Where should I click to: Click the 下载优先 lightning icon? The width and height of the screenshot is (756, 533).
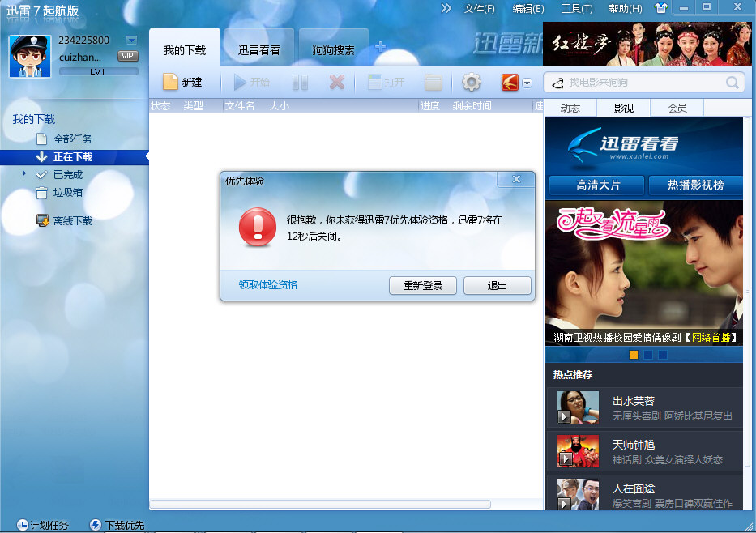pyautogui.click(x=96, y=525)
